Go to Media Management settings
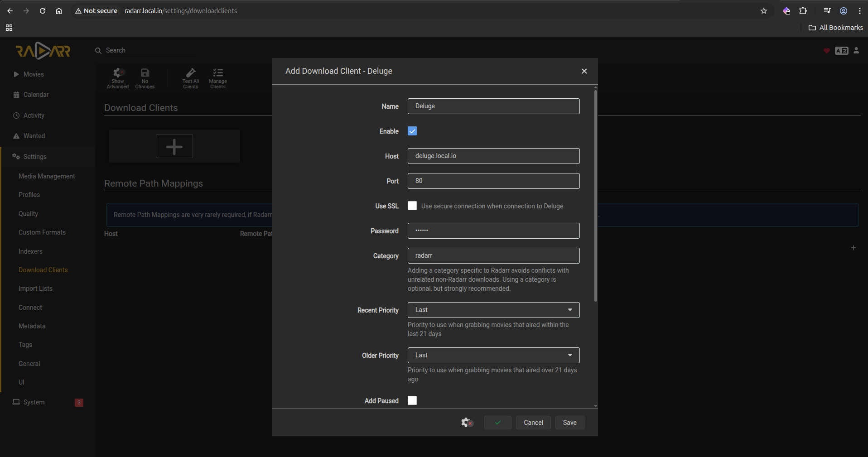The image size is (868, 457). click(47, 176)
